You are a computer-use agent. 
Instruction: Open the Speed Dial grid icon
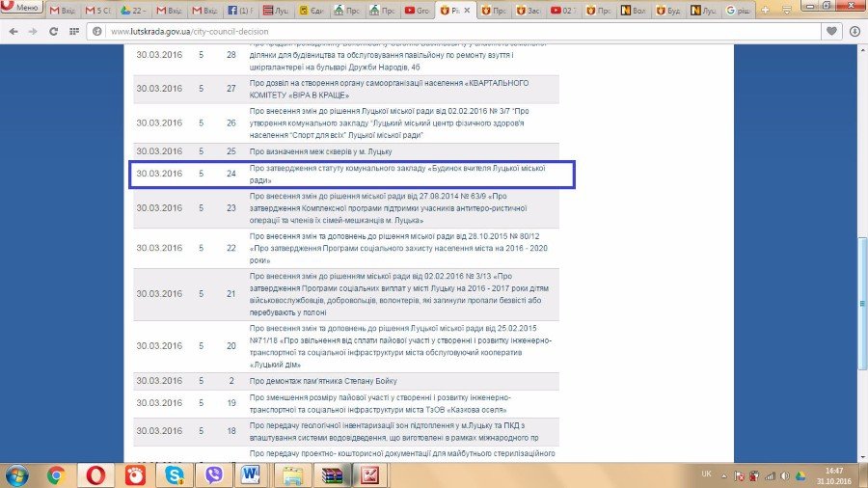pos(75,31)
